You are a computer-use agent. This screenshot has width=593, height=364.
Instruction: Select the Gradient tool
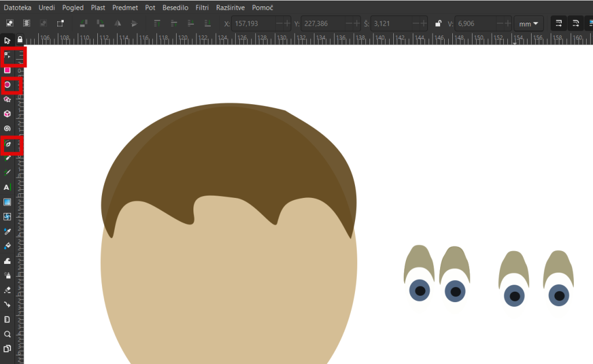[x=7, y=202]
